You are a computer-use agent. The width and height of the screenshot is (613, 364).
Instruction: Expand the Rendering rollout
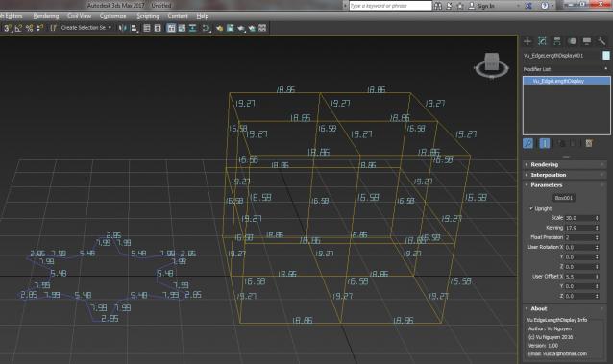coord(565,164)
